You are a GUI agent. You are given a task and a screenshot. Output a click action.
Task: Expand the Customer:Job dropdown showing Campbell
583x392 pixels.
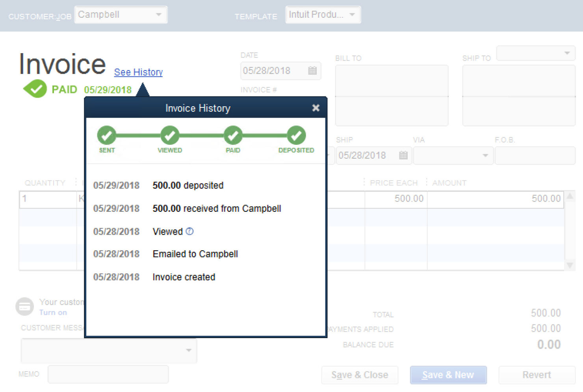pos(158,15)
